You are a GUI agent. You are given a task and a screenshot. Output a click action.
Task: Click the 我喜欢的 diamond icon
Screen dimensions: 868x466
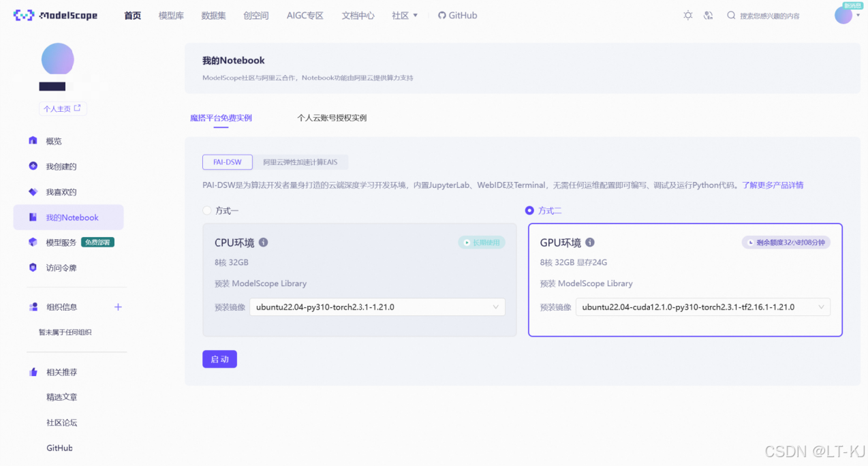tap(33, 191)
